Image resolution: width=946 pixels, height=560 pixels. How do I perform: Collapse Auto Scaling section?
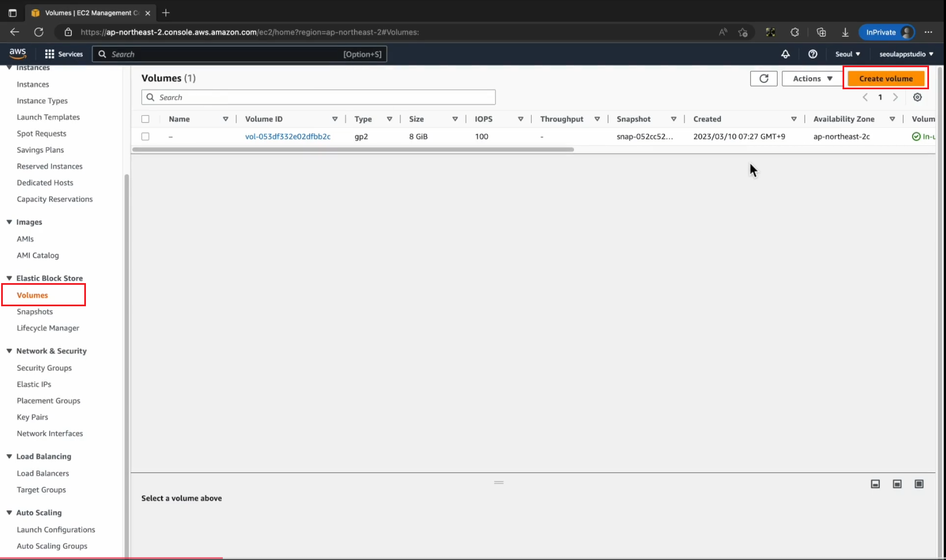pyautogui.click(x=9, y=513)
